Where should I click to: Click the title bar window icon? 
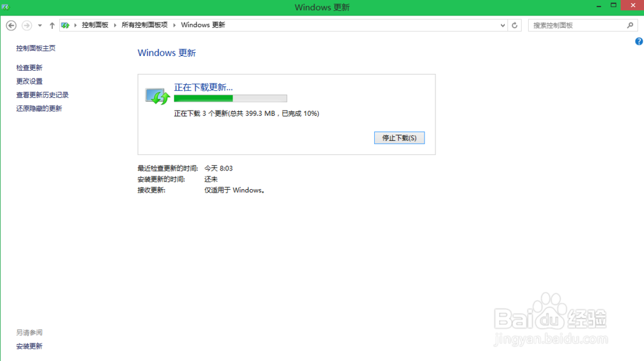[x=5, y=7]
